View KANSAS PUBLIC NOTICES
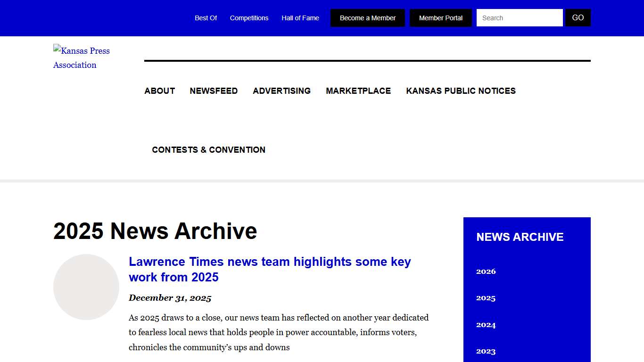Image resolution: width=644 pixels, height=362 pixels. [461, 90]
